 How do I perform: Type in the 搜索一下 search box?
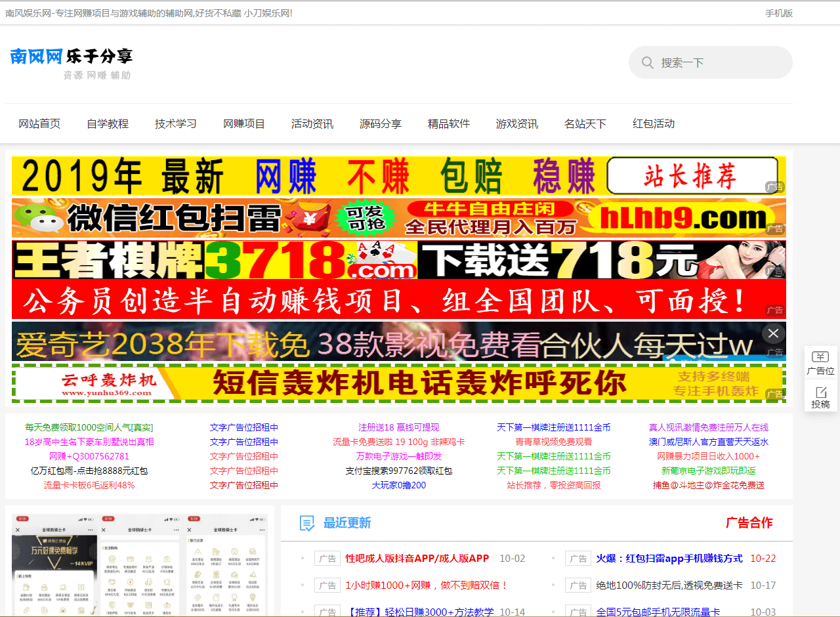722,62
